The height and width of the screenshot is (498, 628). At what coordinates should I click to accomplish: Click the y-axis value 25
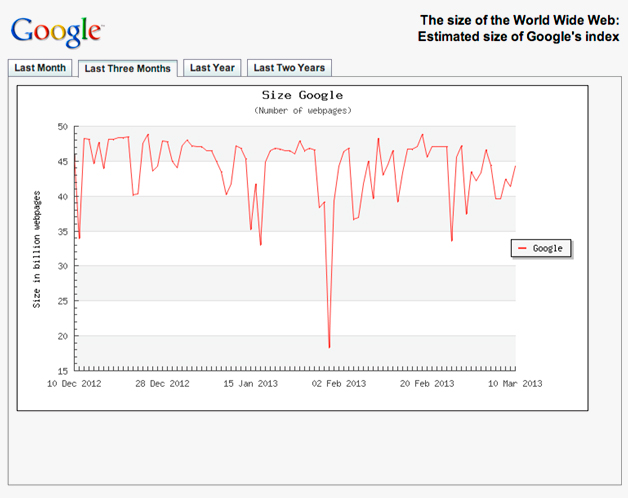[x=63, y=301]
